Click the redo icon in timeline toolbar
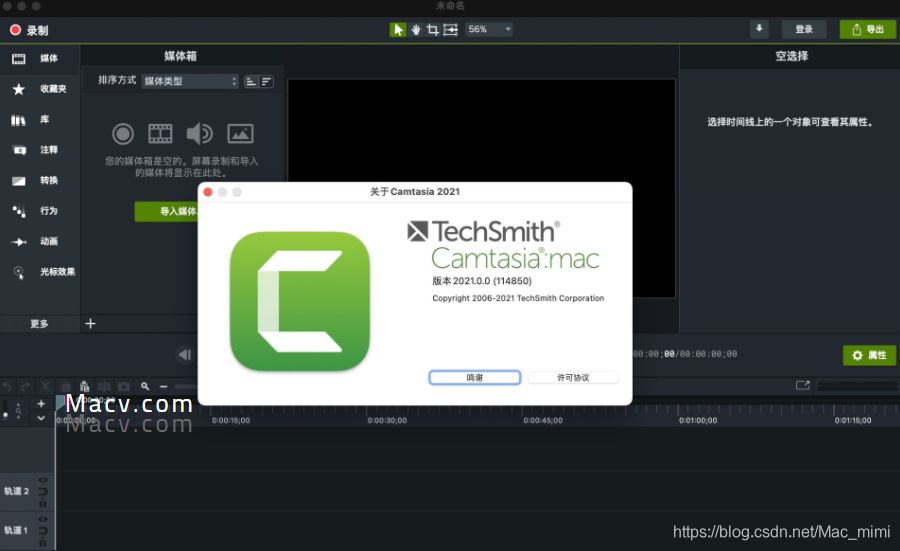Viewport: 900px width, 551px height. [x=26, y=387]
